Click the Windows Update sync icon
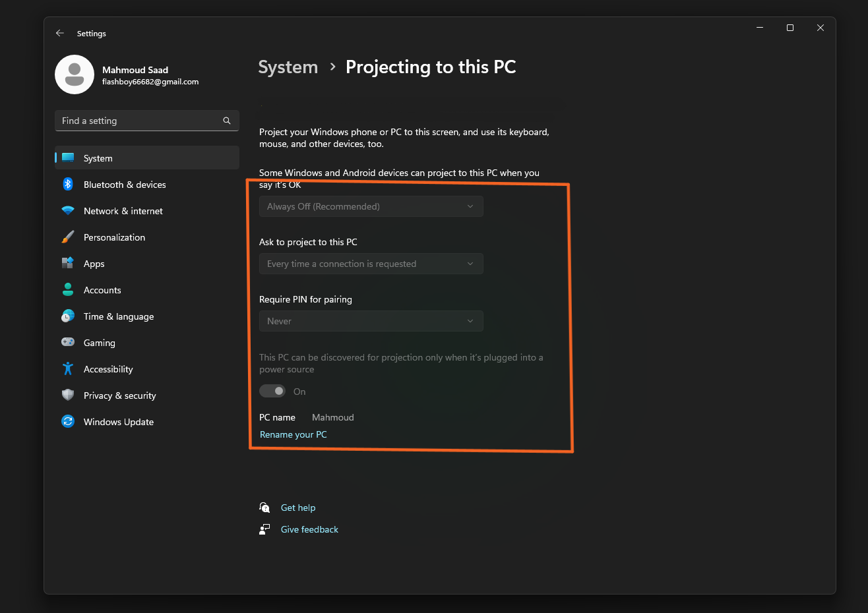Image resolution: width=868 pixels, height=613 pixels. pyautogui.click(x=68, y=421)
